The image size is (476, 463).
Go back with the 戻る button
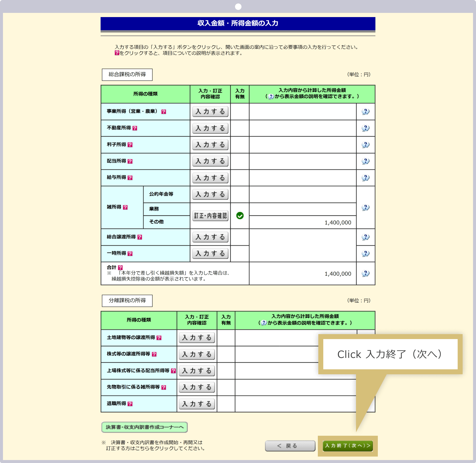tap(290, 446)
